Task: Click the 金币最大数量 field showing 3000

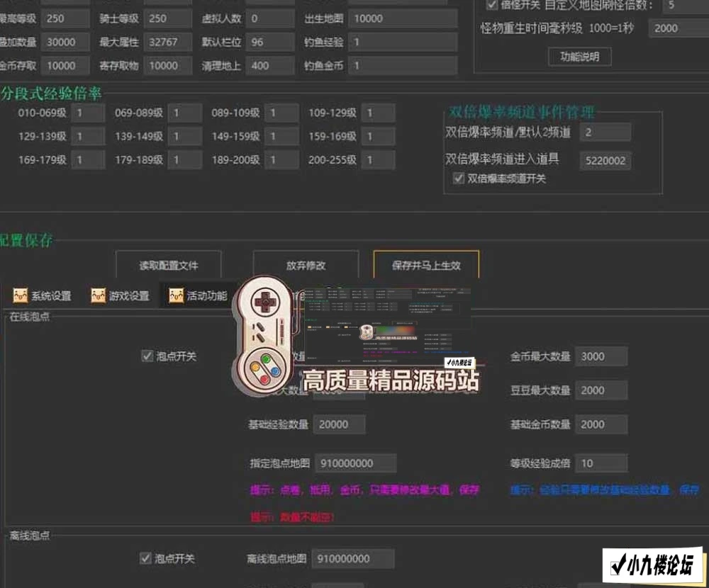Action: (x=601, y=356)
